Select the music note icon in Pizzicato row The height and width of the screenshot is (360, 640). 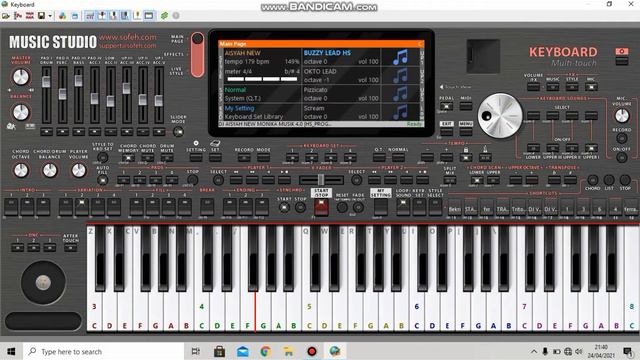coord(400,94)
